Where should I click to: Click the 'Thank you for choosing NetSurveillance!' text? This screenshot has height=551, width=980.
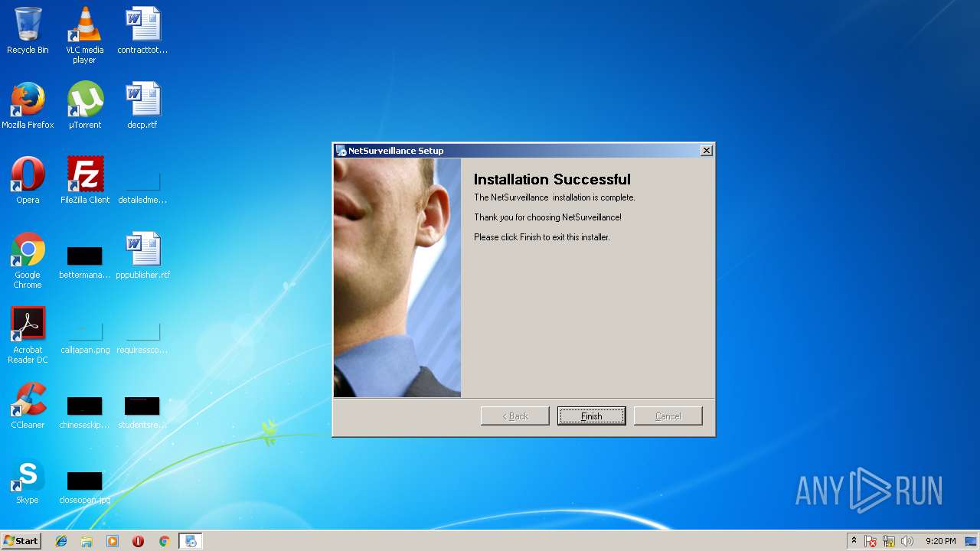tap(547, 217)
